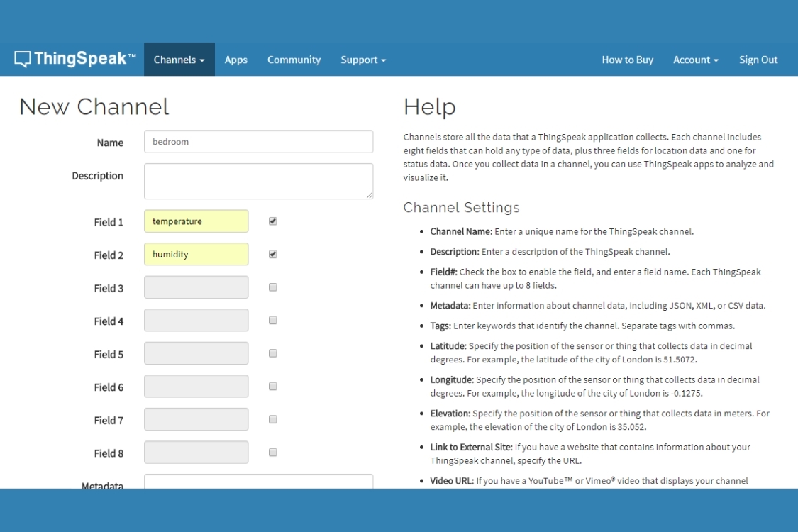Click the Metadata text box
This screenshot has width=798, height=532.
pos(258,482)
